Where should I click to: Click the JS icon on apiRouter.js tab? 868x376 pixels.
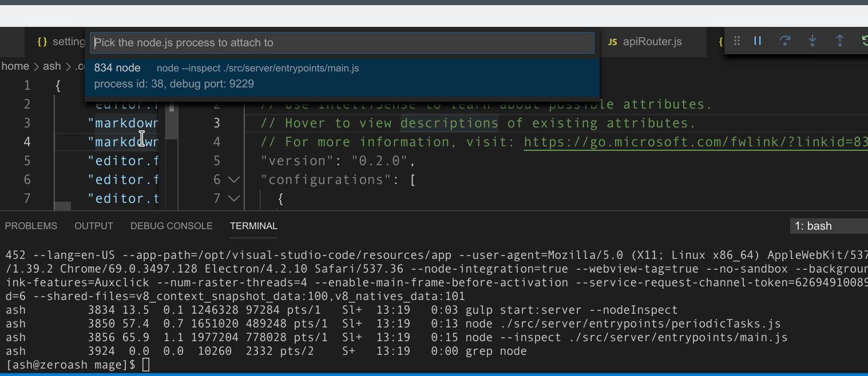pos(612,41)
